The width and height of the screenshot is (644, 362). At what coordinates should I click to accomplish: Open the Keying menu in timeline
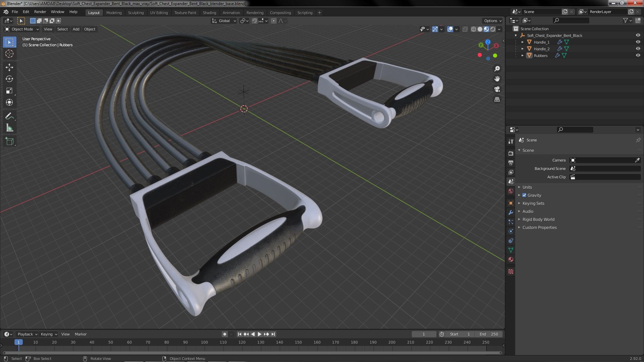tap(49, 334)
